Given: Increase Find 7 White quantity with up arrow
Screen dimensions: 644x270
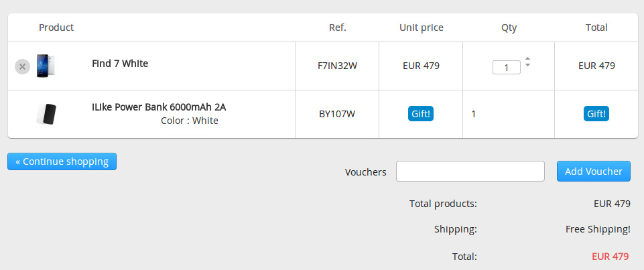Looking at the screenshot, I should tap(527, 58).
